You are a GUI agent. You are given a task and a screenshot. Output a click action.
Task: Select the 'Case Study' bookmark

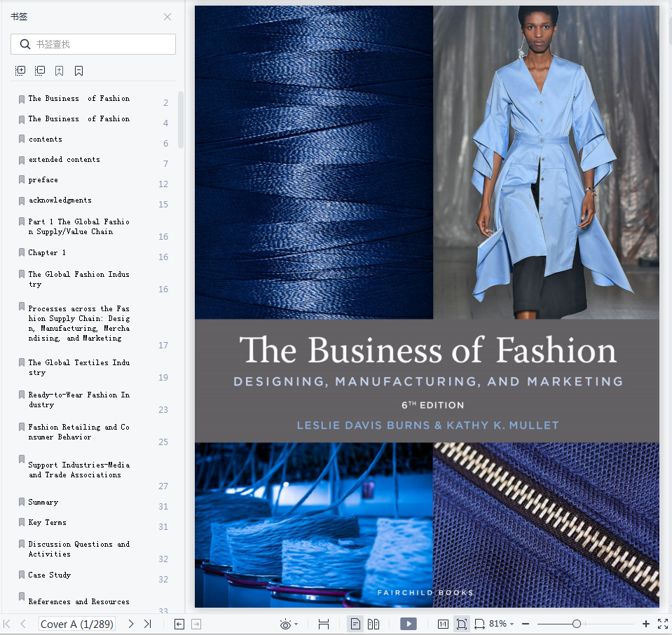(x=50, y=575)
